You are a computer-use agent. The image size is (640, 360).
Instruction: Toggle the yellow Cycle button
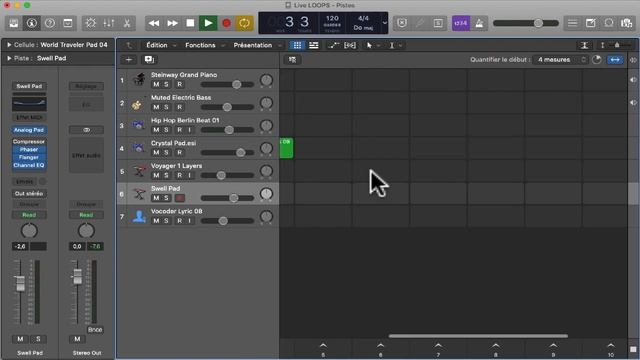244,23
